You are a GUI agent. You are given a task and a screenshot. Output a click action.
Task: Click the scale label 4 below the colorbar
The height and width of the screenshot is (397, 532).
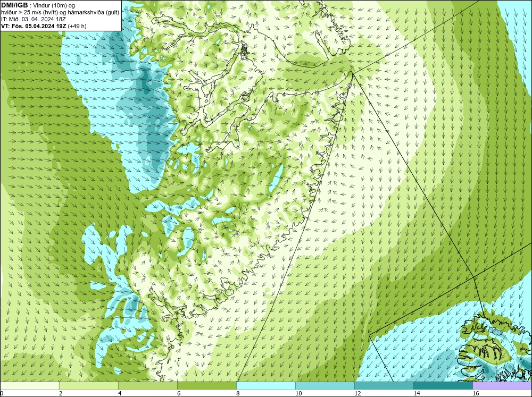click(x=120, y=393)
